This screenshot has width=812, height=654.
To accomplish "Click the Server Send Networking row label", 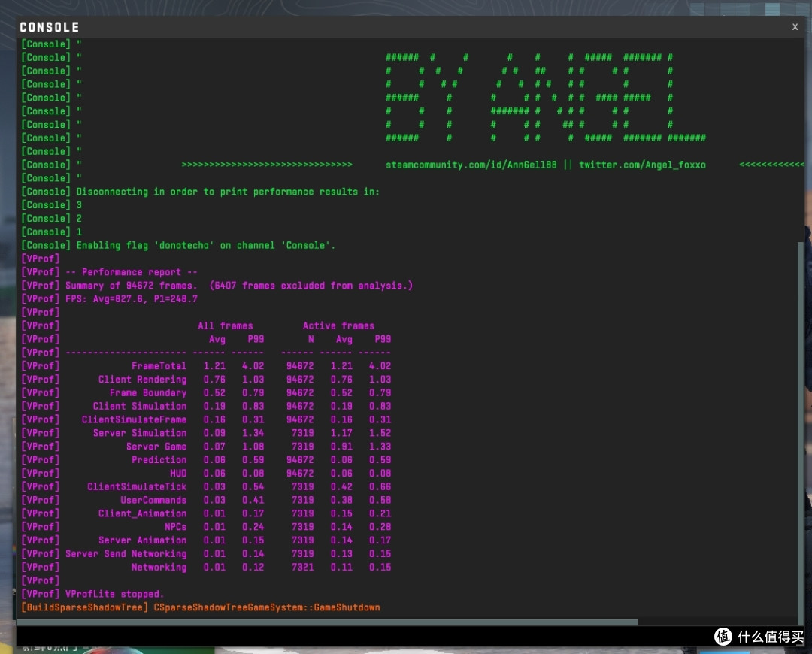I will tap(126, 553).
